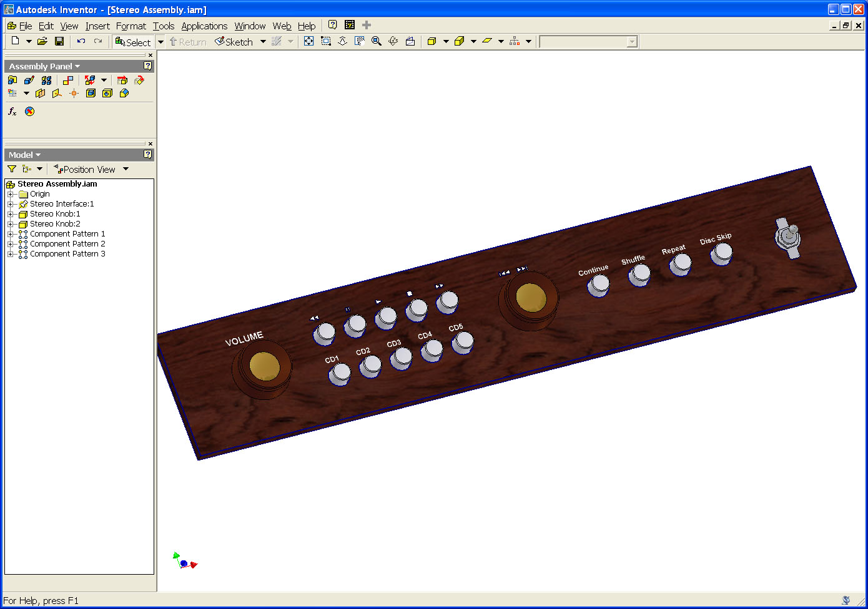Open the Window menu
Image resolution: width=868 pixels, height=609 pixels.
tap(250, 26)
